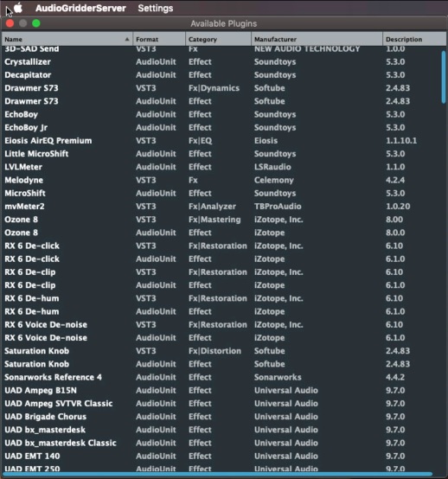This screenshot has height=479, width=448.
Task: Select the mvMeter2 plugin row
Action: pyautogui.click(x=221, y=206)
